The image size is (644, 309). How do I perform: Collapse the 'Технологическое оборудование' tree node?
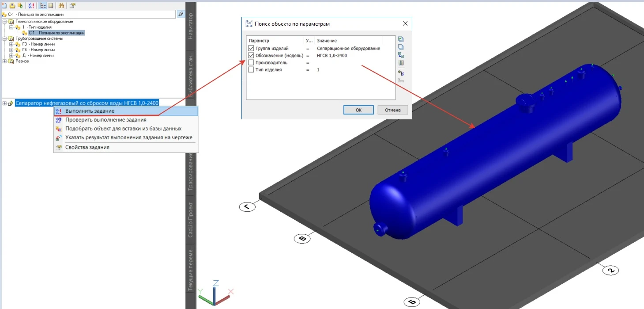tap(4, 21)
